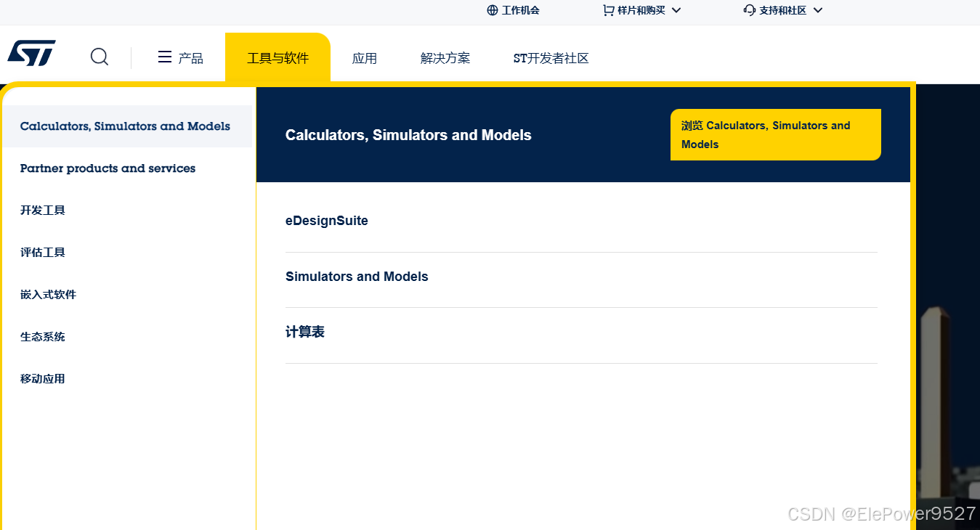Click the white Calculators, Simulators and Models heading

click(408, 135)
